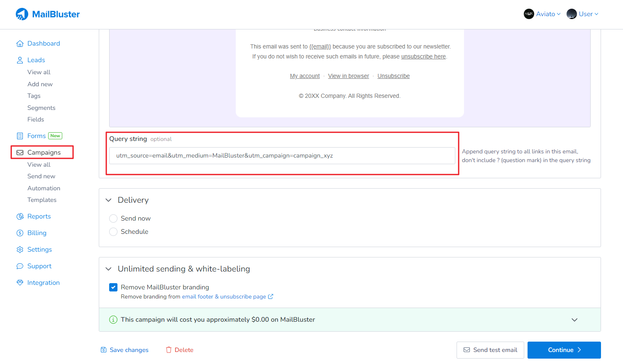Click the Leads person icon
Image resolution: width=623 pixels, height=364 pixels.
click(x=20, y=60)
